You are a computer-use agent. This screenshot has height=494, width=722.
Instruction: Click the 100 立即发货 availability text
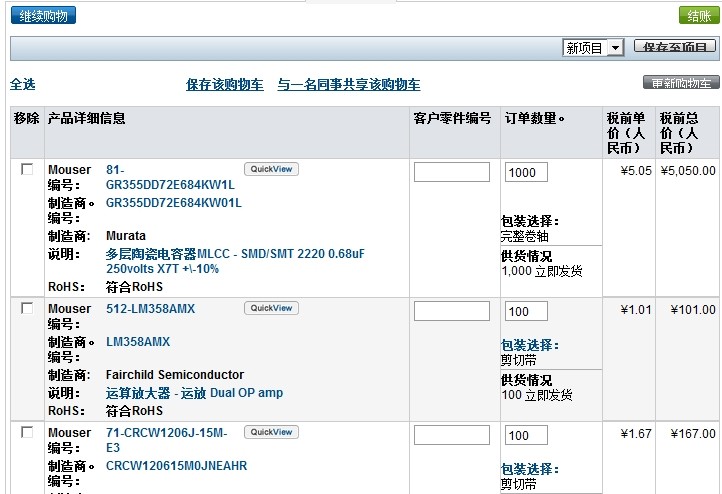tap(537, 395)
